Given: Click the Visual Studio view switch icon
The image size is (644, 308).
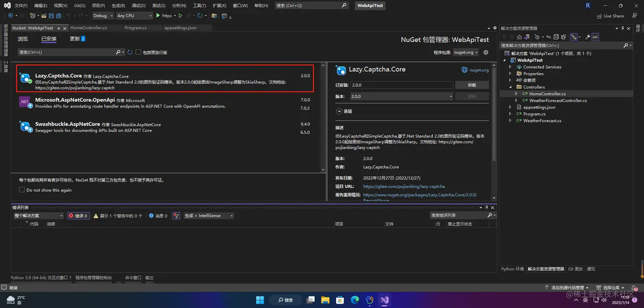Looking at the screenshot, I should pos(527,37).
